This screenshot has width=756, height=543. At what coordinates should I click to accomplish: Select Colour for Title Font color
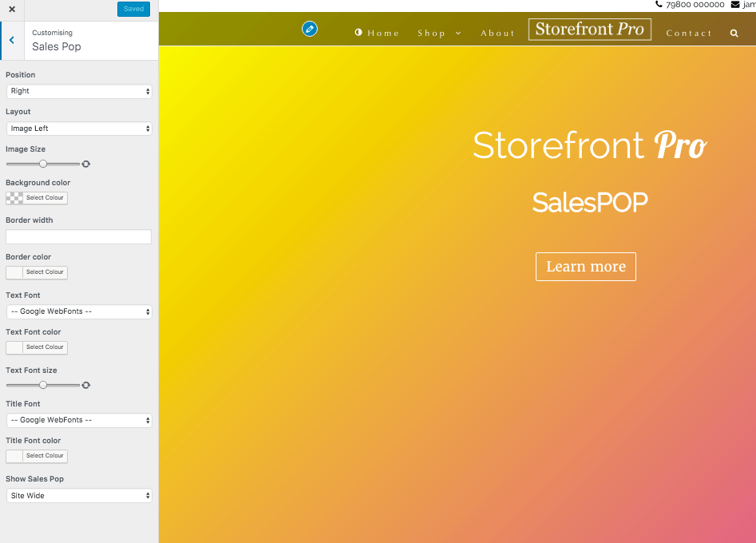pyautogui.click(x=37, y=456)
